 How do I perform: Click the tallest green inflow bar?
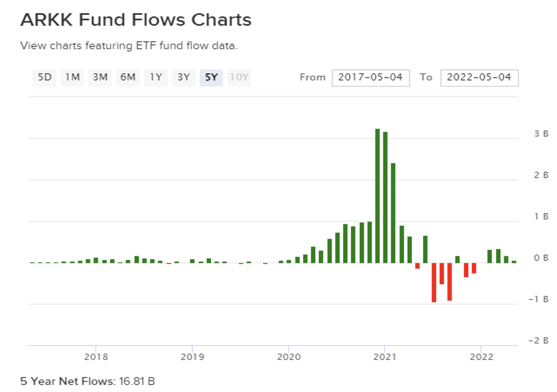377,195
